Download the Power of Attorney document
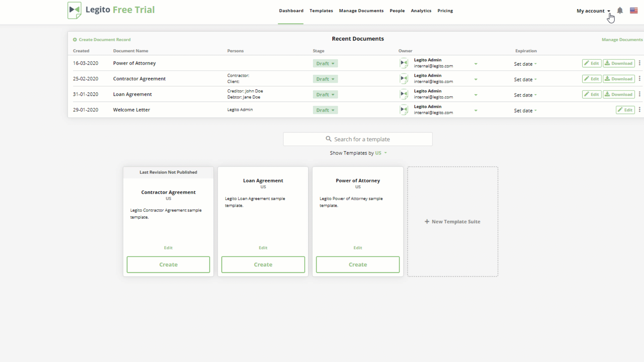This screenshot has height=362, width=644. (619, 63)
